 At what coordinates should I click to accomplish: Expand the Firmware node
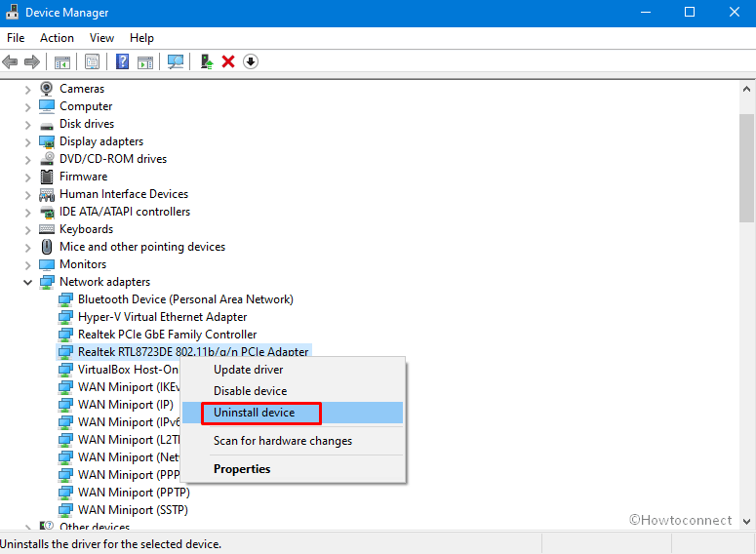tap(28, 177)
